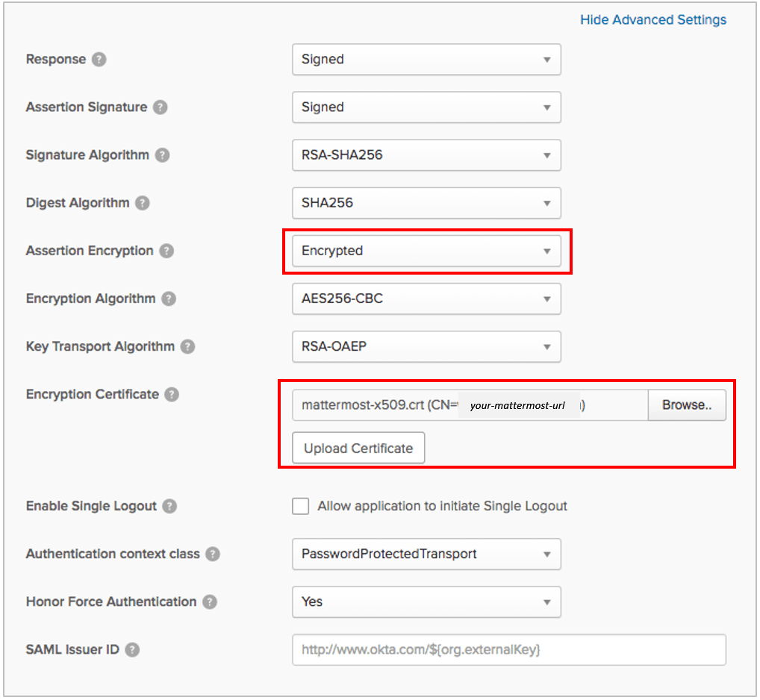Viewport: 760px width, 700px height.
Task: Click Hide Advanced Settings
Action: [653, 19]
